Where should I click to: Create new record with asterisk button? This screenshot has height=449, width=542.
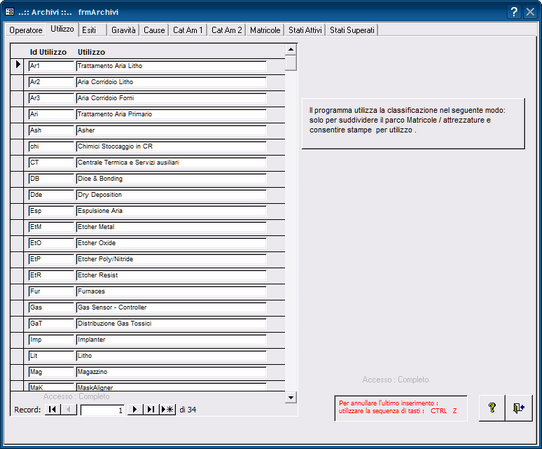tap(168, 410)
